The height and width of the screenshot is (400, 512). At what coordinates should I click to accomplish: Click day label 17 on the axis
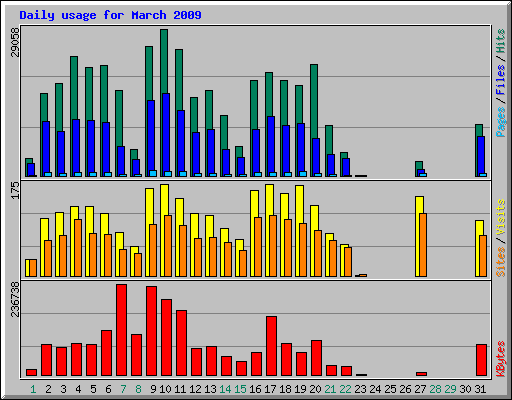tap(270, 389)
